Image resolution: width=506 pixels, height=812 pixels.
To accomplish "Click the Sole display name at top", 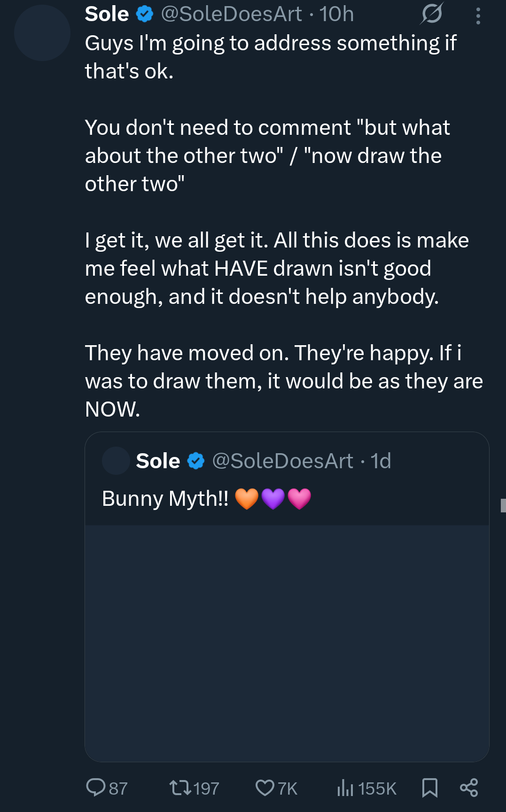I will (x=107, y=14).
